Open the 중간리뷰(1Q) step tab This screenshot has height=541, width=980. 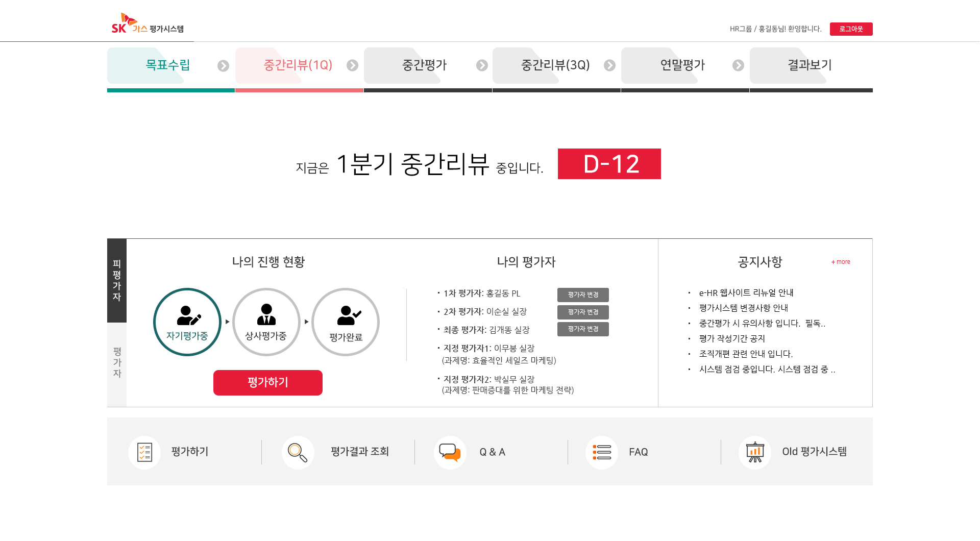(x=298, y=65)
